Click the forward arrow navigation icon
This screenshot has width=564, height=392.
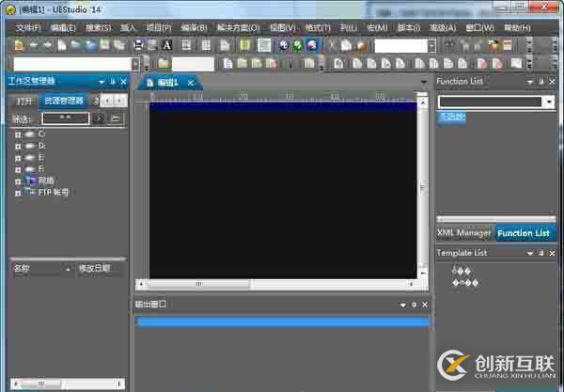[x=48, y=45]
